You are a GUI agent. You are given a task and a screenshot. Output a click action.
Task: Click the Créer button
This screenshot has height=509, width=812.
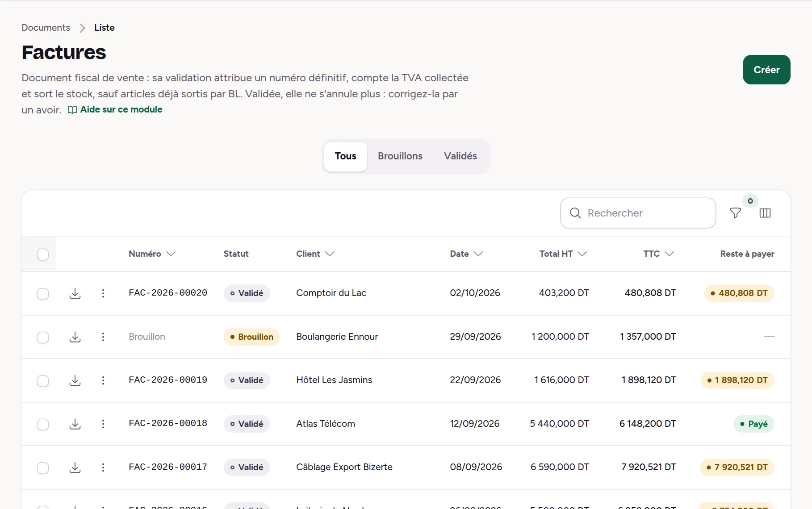pyautogui.click(x=766, y=70)
